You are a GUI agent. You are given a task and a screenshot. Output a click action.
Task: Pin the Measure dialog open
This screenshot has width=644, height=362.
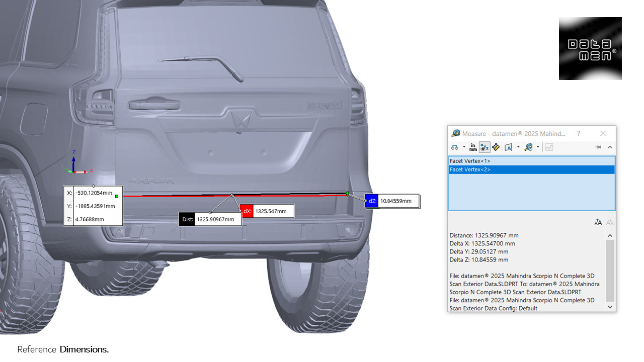click(598, 147)
